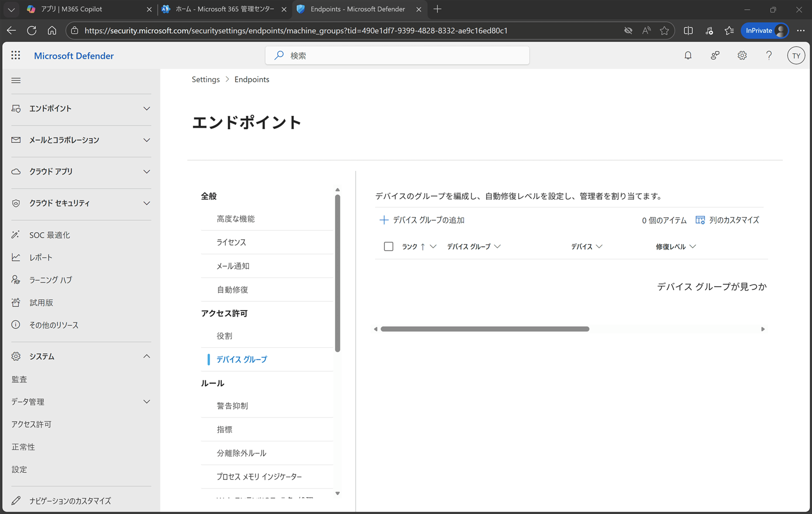Expand the データ管理 section chevron
812x514 pixels.
[x=147, y=402]
